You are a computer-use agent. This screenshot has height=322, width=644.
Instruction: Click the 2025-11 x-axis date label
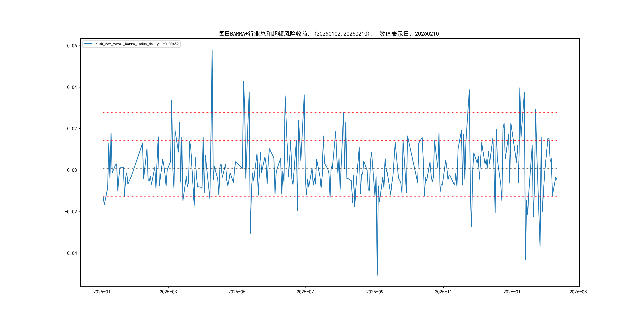coord(443,292)
